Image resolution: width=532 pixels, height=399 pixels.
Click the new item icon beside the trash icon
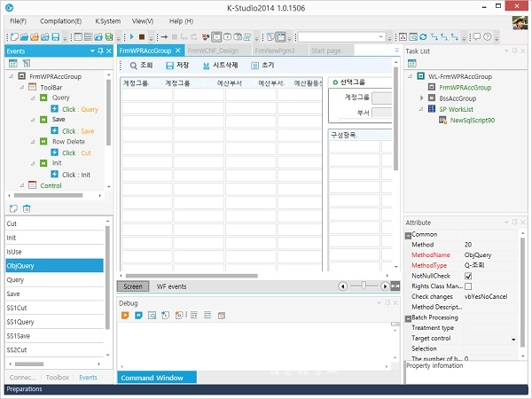pyautogui.click(x=12, y=208)
